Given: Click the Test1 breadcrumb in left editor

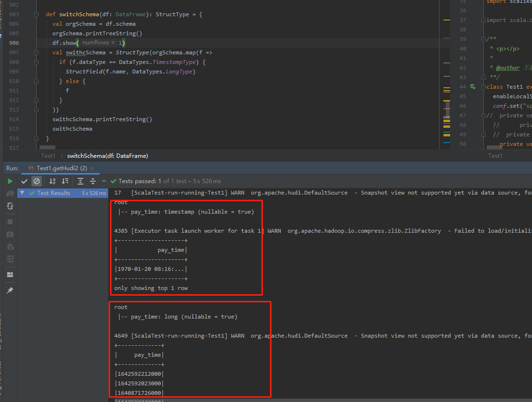Looking at the screenshot, I should (x=48, y=155).
